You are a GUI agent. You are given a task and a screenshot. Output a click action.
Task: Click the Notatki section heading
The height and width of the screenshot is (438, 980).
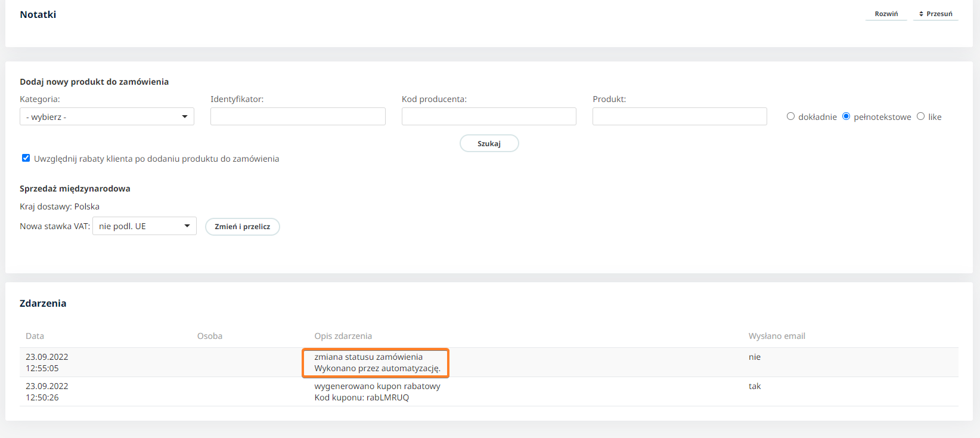[38, 14]
